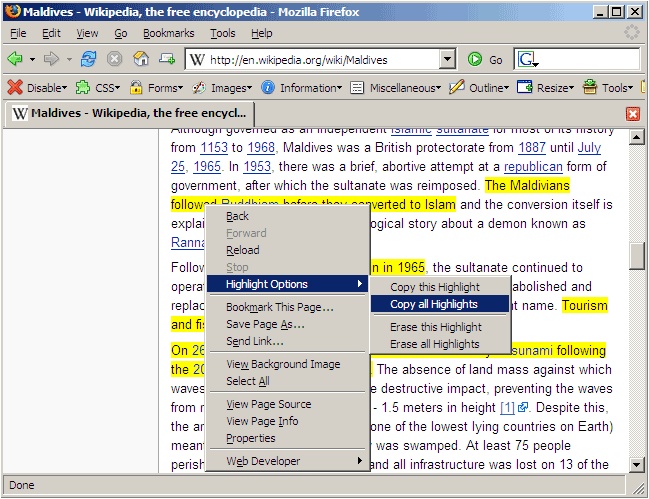This screenshot has height=499, width=649.
Task: Follow the 1153 year link
Action: pos(214,147)
